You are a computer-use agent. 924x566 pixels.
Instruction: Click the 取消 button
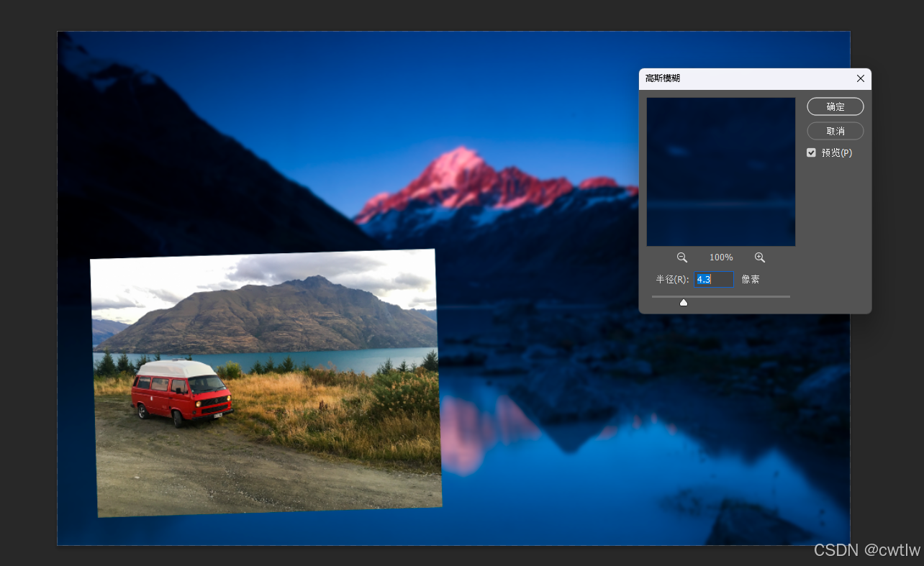tap(835, 131)
